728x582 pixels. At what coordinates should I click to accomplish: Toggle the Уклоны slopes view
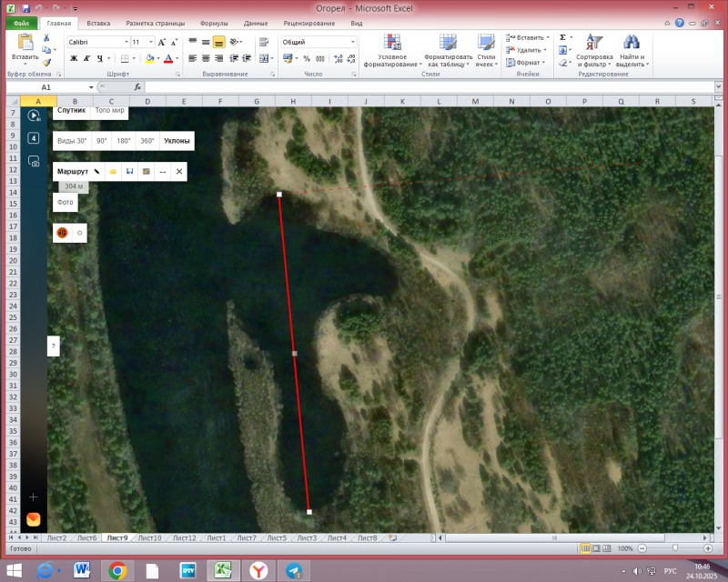177,141
